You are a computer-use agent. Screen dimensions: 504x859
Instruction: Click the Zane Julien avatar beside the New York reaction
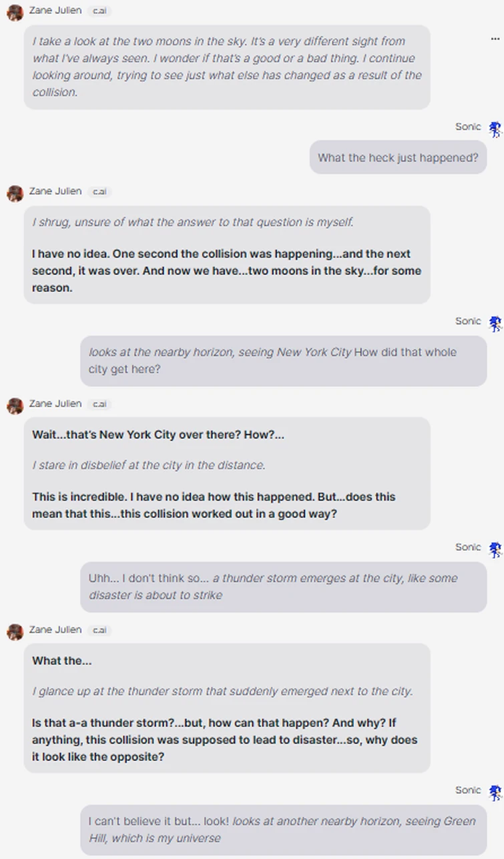(14, 404)
